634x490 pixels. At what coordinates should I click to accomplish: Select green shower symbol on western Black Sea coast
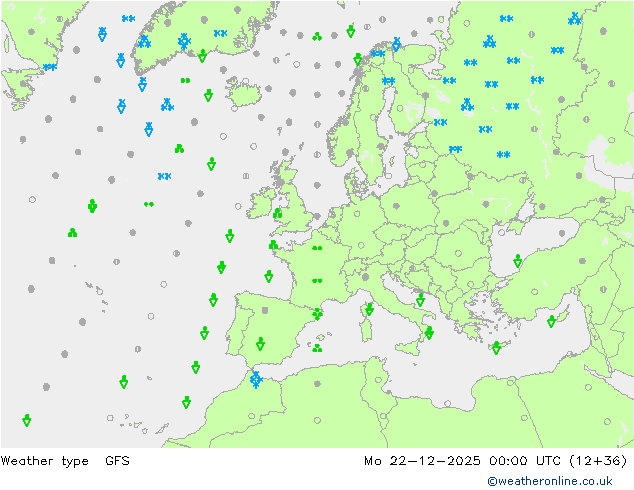pyautogui.click(x=518, y=261)
